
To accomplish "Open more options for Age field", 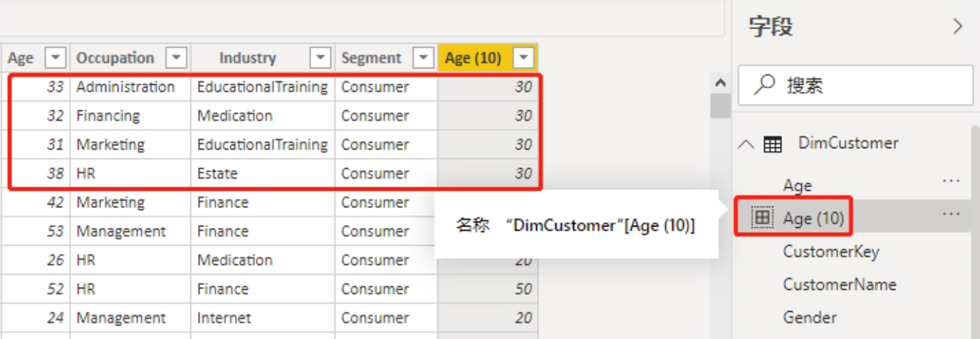I will [951, 181].
